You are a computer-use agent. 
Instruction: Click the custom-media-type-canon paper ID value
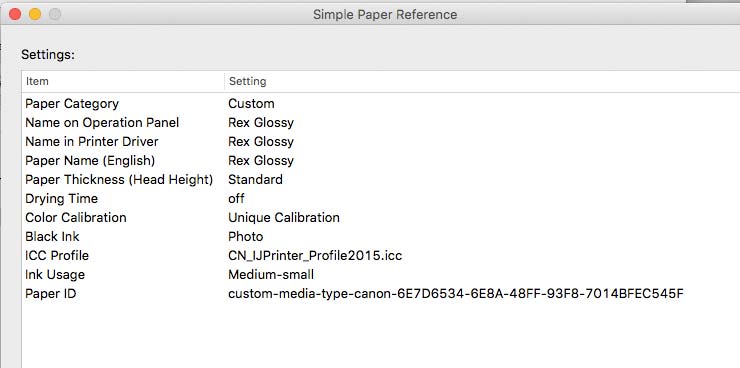tap(455, 293)
